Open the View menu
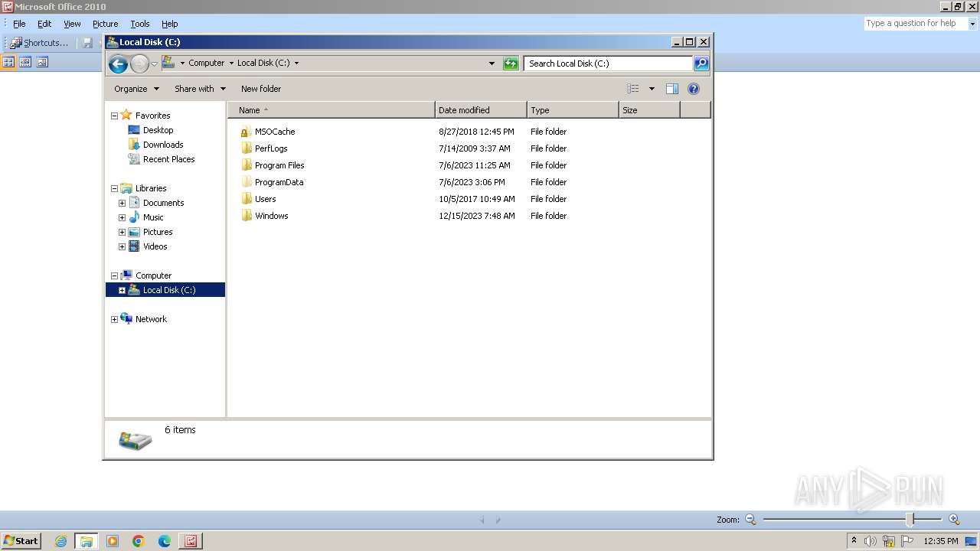 click(72, 24)
